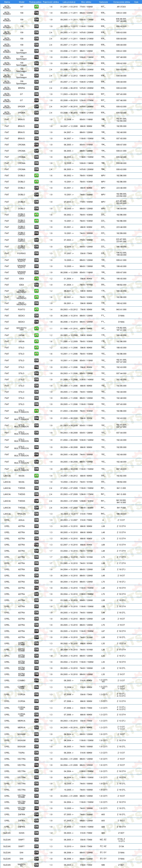Click the 55kW / 75KM cell in Fiorino row

coord(86,253)
